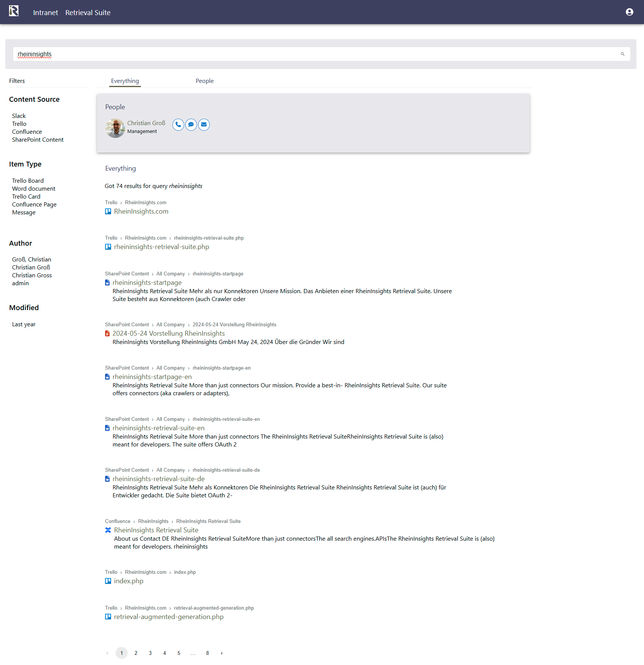Open retrieval-augmented-generation.php result title

pyautogui.click(x=169, y=617)
